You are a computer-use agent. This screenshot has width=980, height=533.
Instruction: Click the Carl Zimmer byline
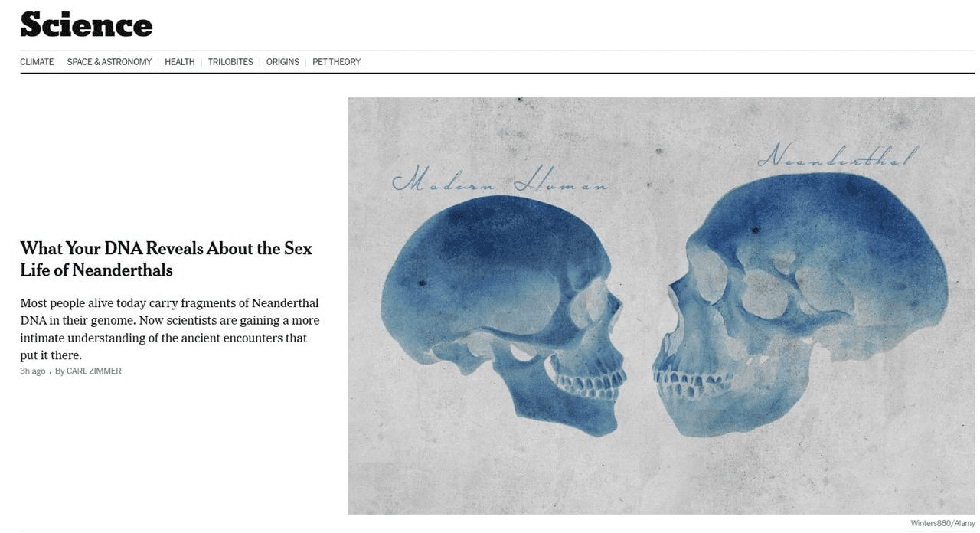[x=88, y=371]
